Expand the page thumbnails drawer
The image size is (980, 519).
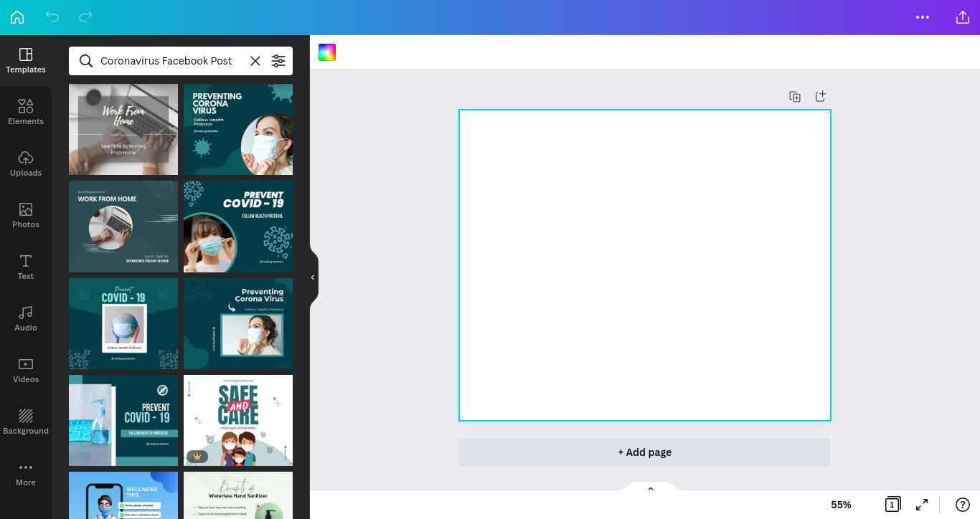pos(651,488)
